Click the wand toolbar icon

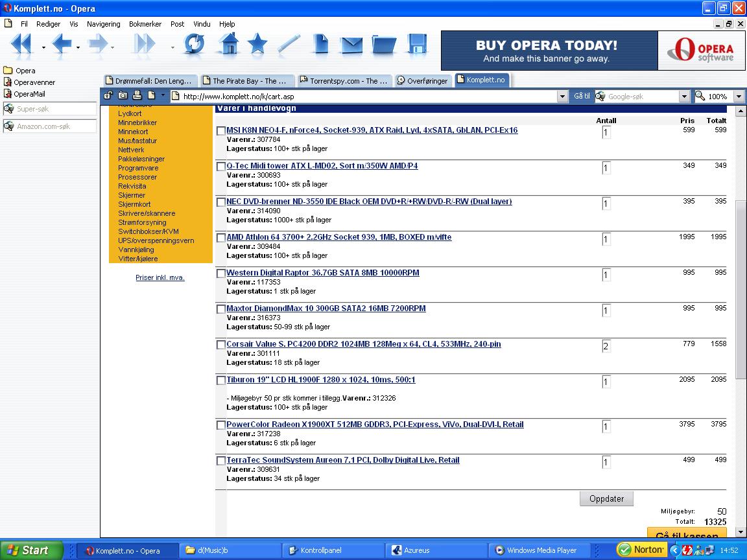(289, 44)
